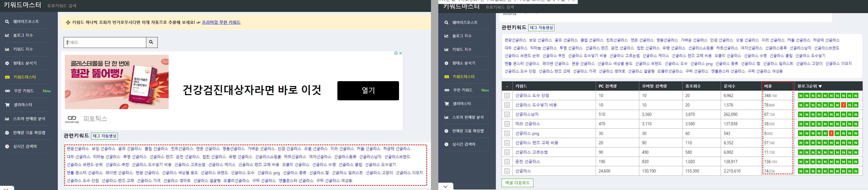Open the 미러 선글라스 keyword link in the table
Image resolution: width=868 pixels, height=190 pixels.
528,124
